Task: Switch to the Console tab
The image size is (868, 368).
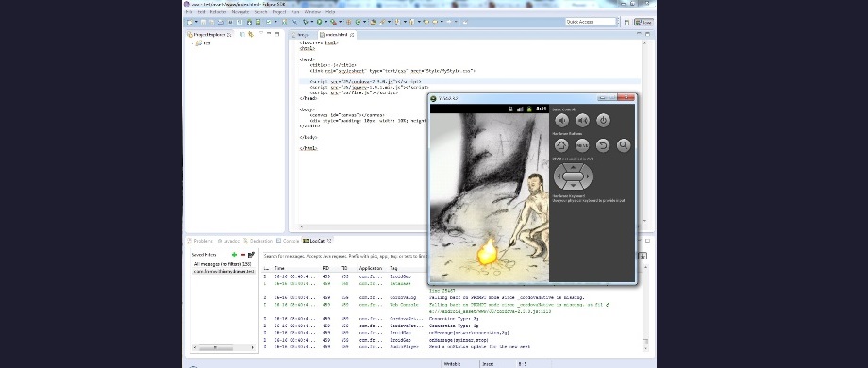Action: tap(288, 241)
